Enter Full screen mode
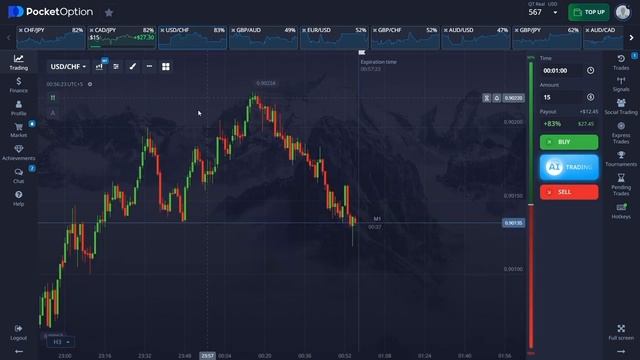The image size is (640, 360). coord(621,332)
